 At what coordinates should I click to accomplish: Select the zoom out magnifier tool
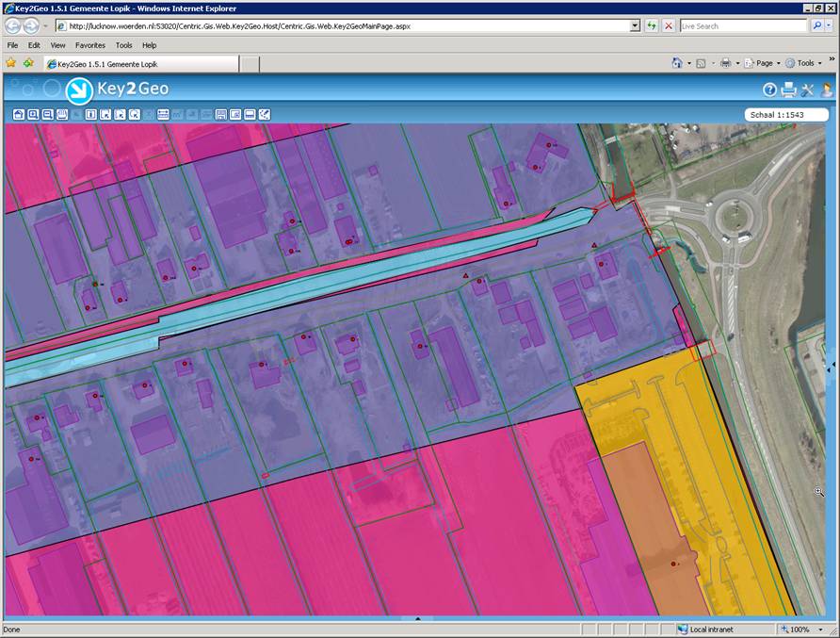coord(47,114)
